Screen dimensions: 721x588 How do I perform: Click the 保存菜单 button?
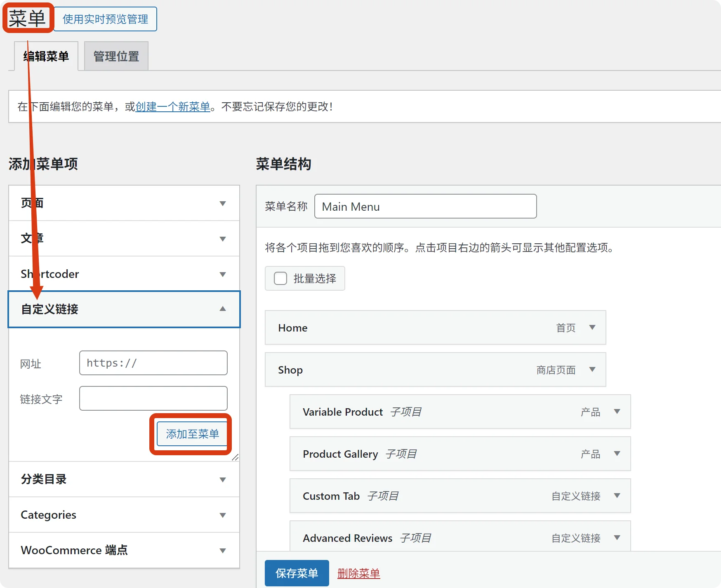[297, 573]
